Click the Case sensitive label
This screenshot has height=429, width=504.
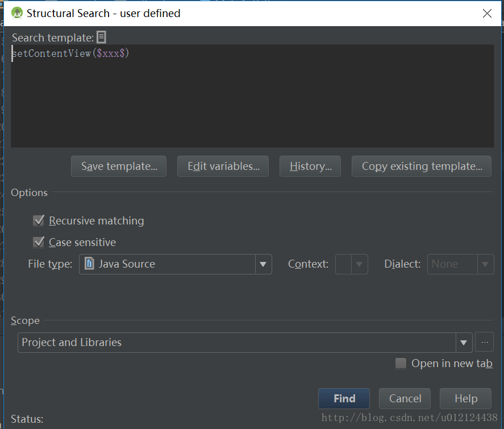point(82,242)
